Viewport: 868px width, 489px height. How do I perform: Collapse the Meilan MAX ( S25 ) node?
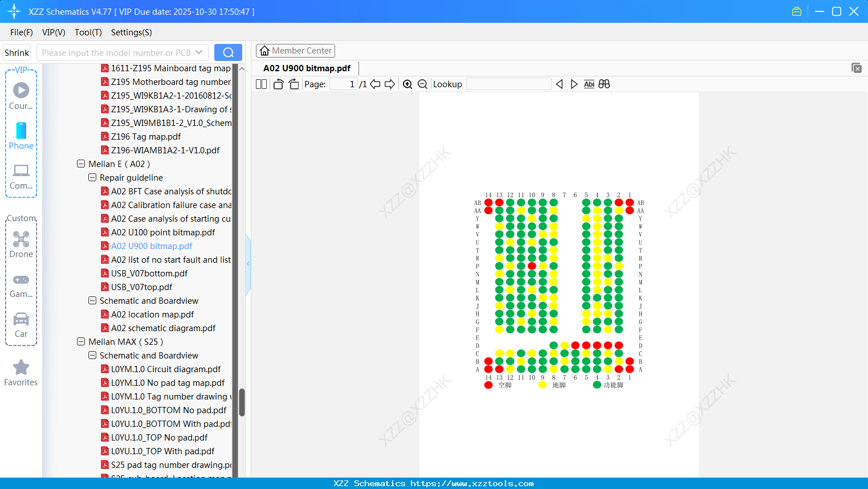(x=81, y=342)
